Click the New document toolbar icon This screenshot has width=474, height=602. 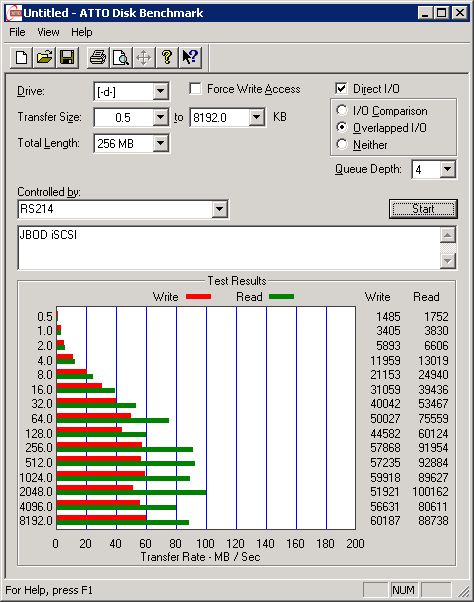(x=21, y=58)
